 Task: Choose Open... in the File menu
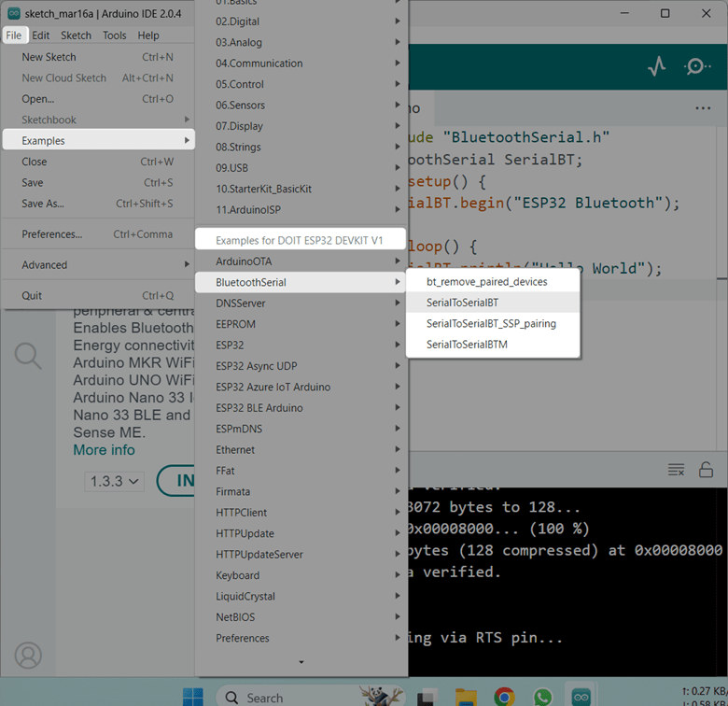98,99
